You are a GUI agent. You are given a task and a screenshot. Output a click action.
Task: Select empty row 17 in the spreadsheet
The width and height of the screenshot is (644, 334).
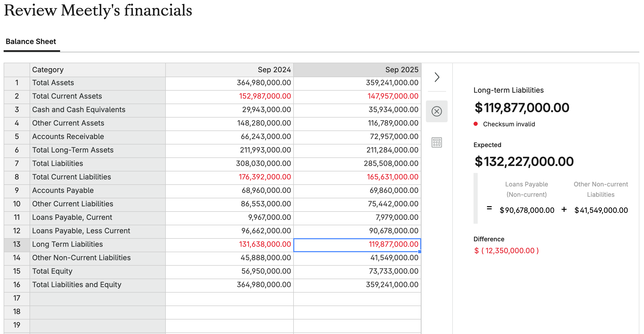pyautogui.click(x=97, y=298)
